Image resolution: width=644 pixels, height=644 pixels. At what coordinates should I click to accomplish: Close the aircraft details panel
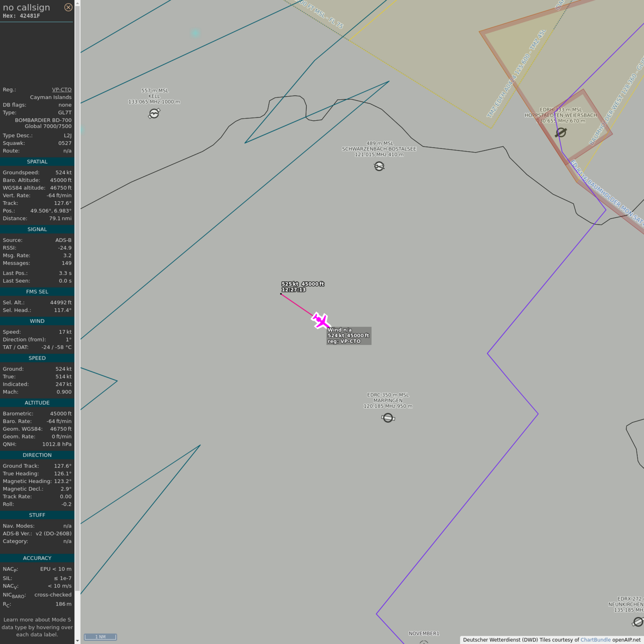click(68, 7)
